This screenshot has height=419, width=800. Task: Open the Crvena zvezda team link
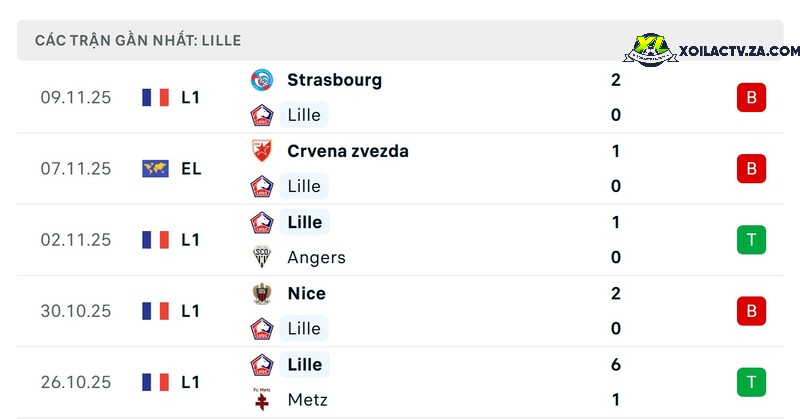coord(348,151)
